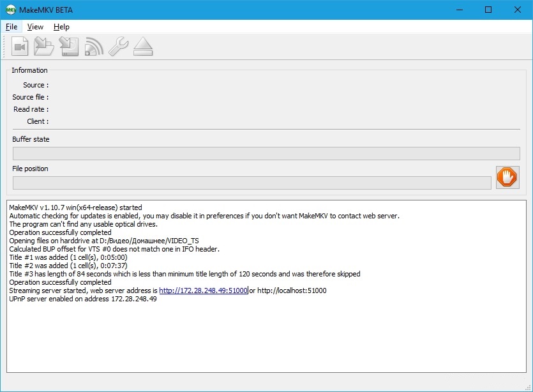This screenshot has width=533, height=392.
Task: Open Preferences via the wrench icon
Action: coord(118,46)
